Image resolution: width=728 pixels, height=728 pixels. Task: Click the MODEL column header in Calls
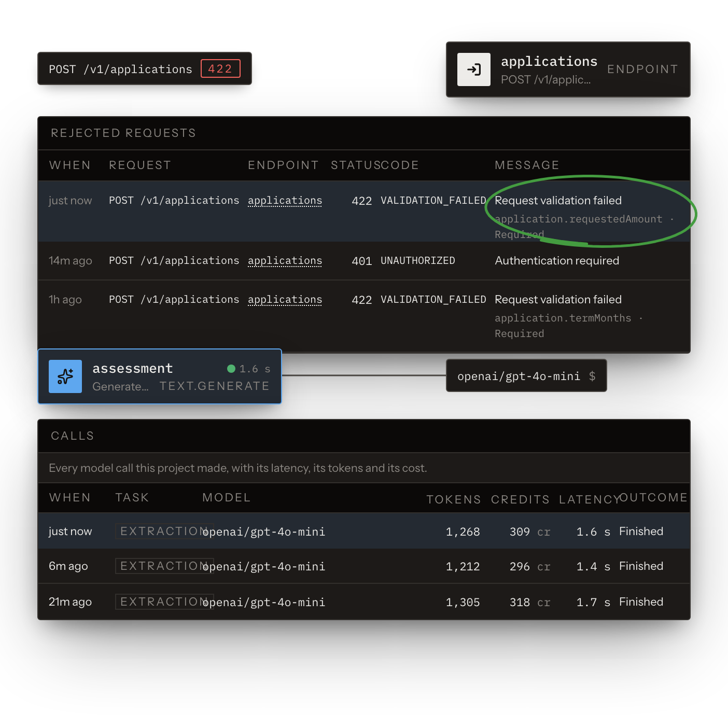[227, 497]
